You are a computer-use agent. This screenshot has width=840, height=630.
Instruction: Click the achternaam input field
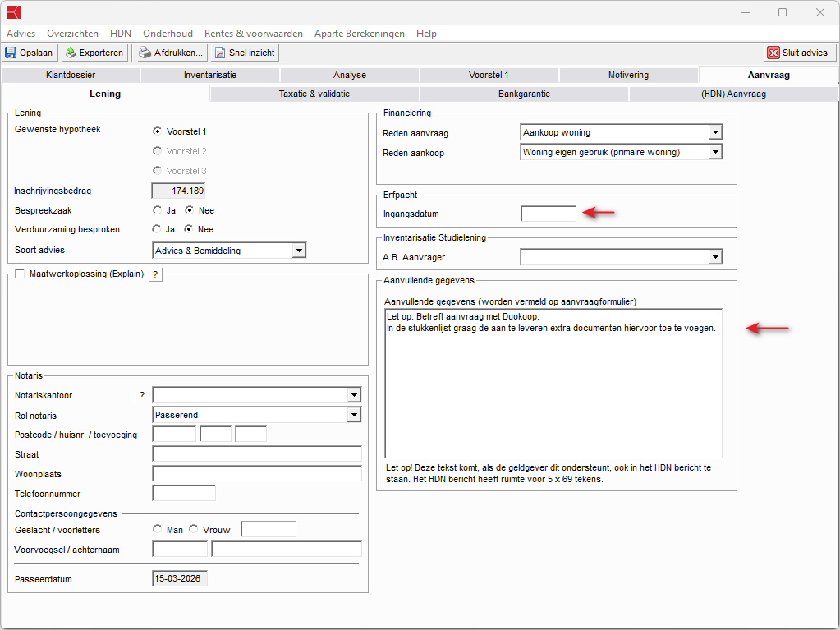[287, 550]
